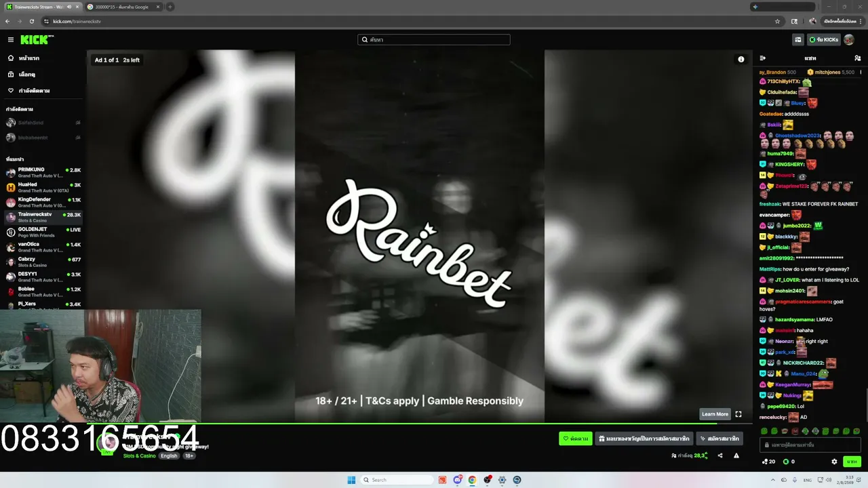This screenshot has height=488, width=868.
Task: Click the Chrome profile avatar
Action: tap(812, 21)
